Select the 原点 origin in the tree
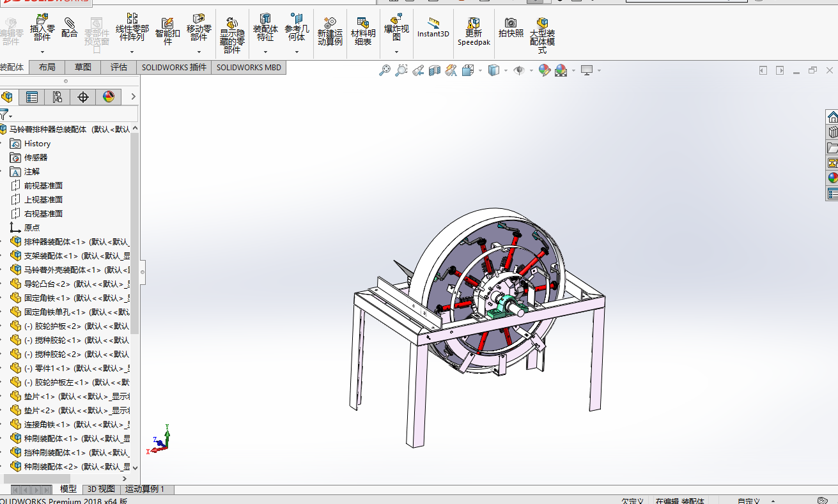838x504 pixels. pos(32,228)
